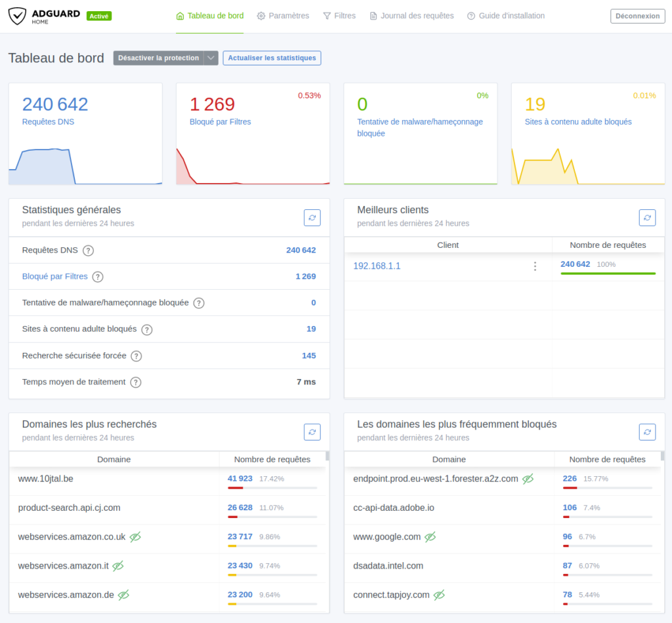Expand the arrow beside Désactiver la protection

pyautogui.click(x=211, y=58)
